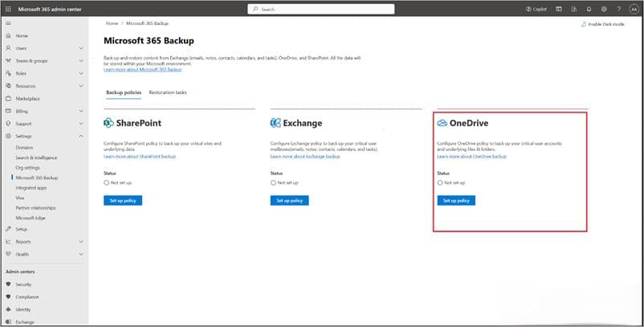Enable Dark mode toggle
The image size is (644, 327).
(x=602, y=24)
